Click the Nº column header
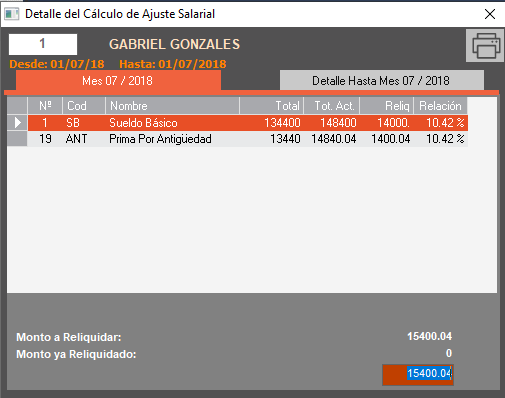 coord(45,106)
